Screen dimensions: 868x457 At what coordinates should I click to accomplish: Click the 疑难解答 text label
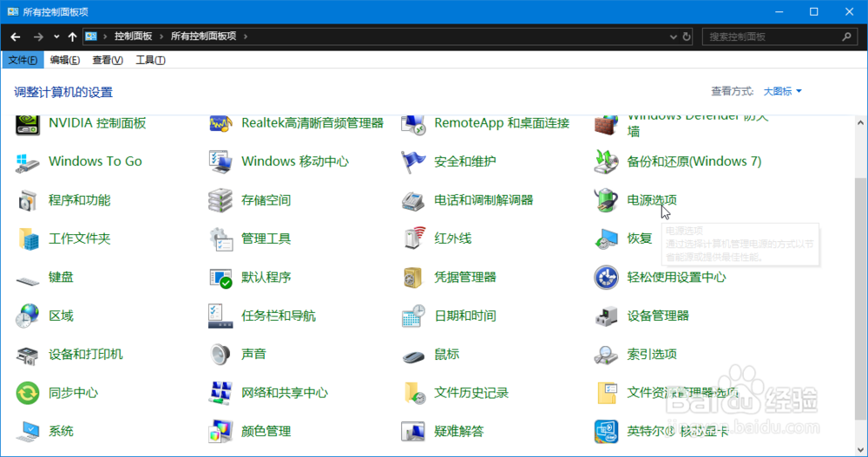[x=459, y=431]
